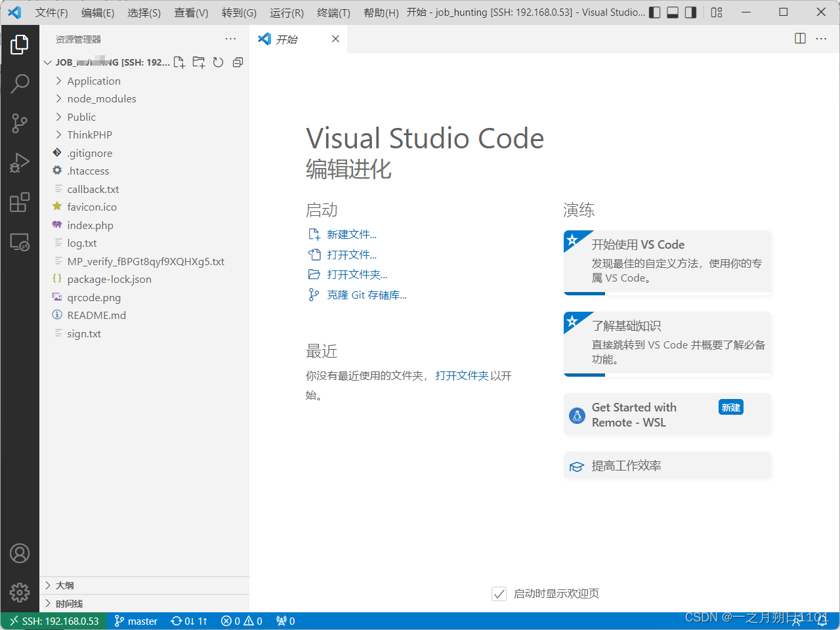Viewport: 840px width, 630px height.
Task: Open Customize Layout icon in title bar
Action: pos(717,12)
